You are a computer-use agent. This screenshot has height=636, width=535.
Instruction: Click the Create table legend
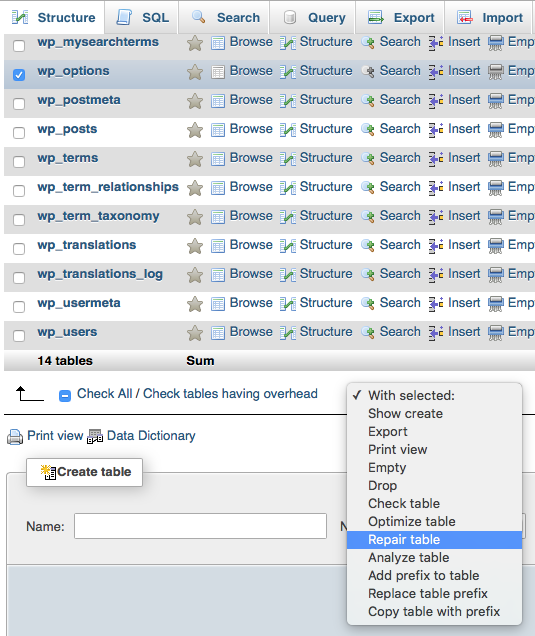tap(84, 472)
